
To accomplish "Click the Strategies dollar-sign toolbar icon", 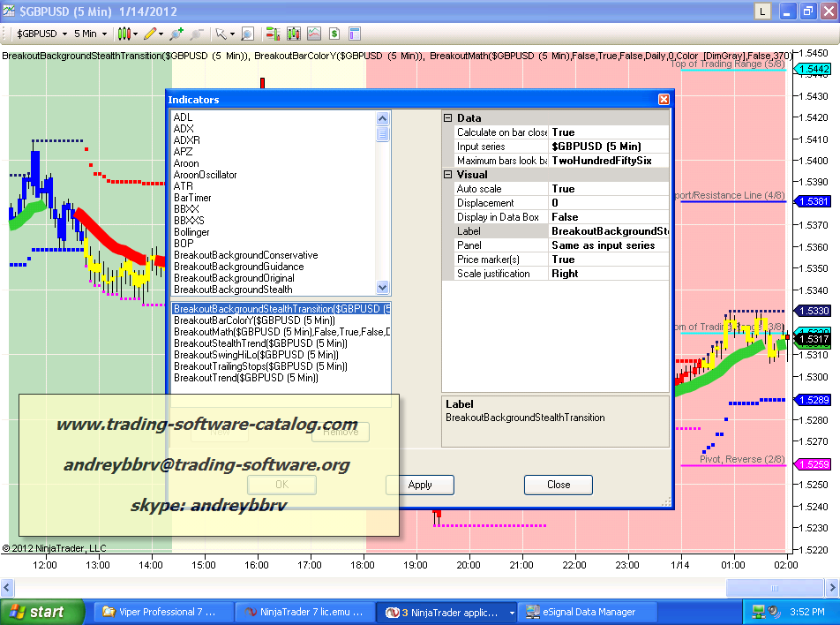I will pos(334,34).
